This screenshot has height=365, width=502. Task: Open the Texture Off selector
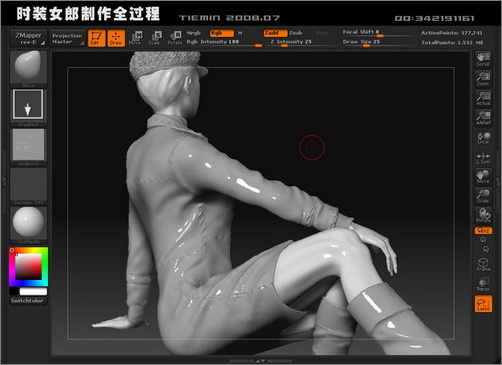[28, 186]
